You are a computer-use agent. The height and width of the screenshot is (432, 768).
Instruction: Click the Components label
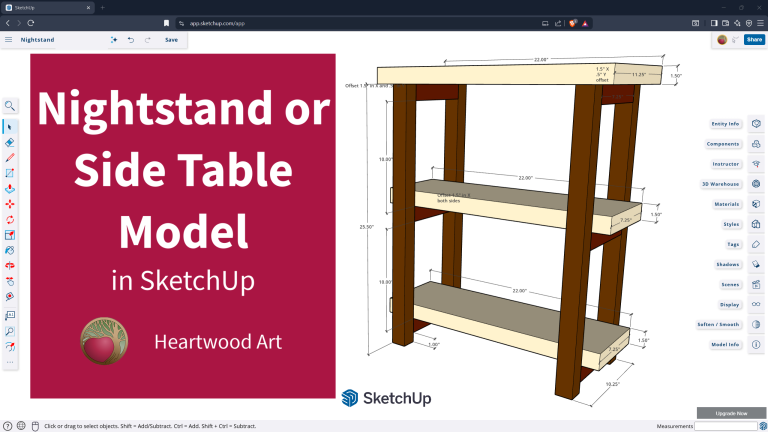coord(722,144)
